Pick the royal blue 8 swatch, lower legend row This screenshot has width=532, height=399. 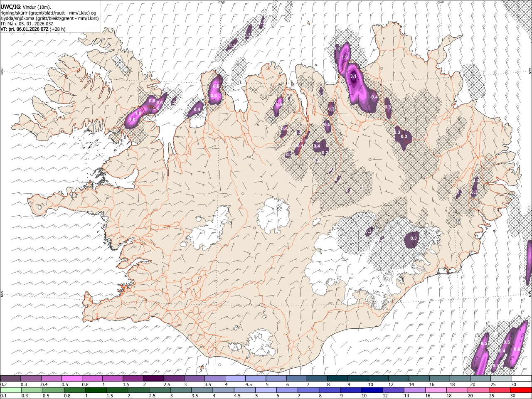[x=330, y=390]
